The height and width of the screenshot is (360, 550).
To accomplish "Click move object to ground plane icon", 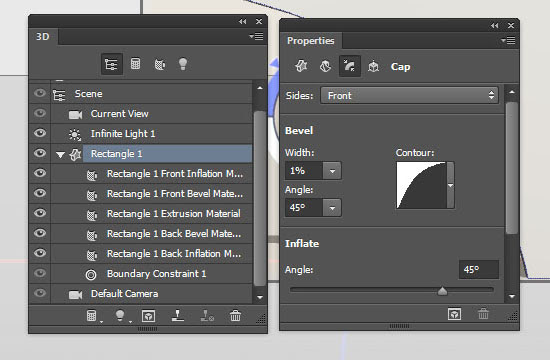I will 178,315.
